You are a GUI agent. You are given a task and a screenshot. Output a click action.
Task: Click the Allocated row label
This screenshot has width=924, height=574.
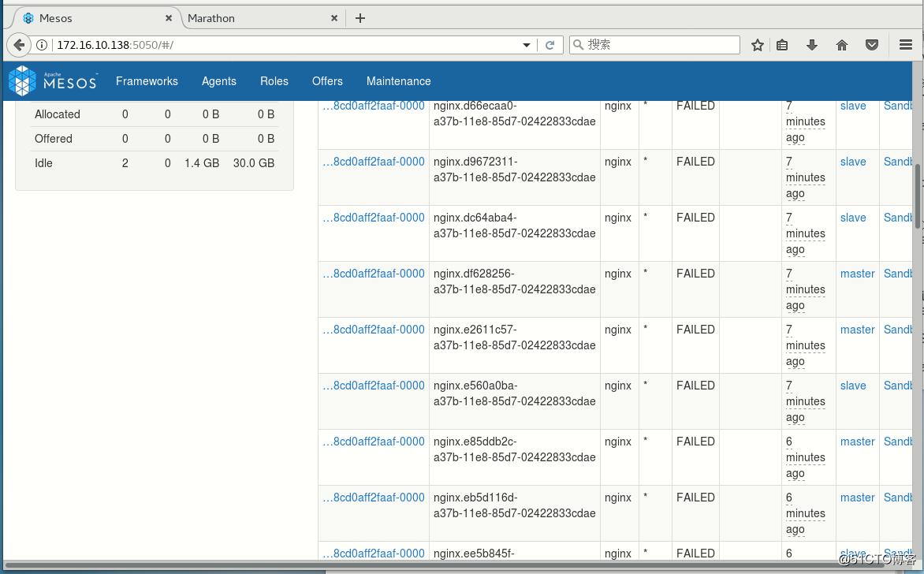pos(58,114)
